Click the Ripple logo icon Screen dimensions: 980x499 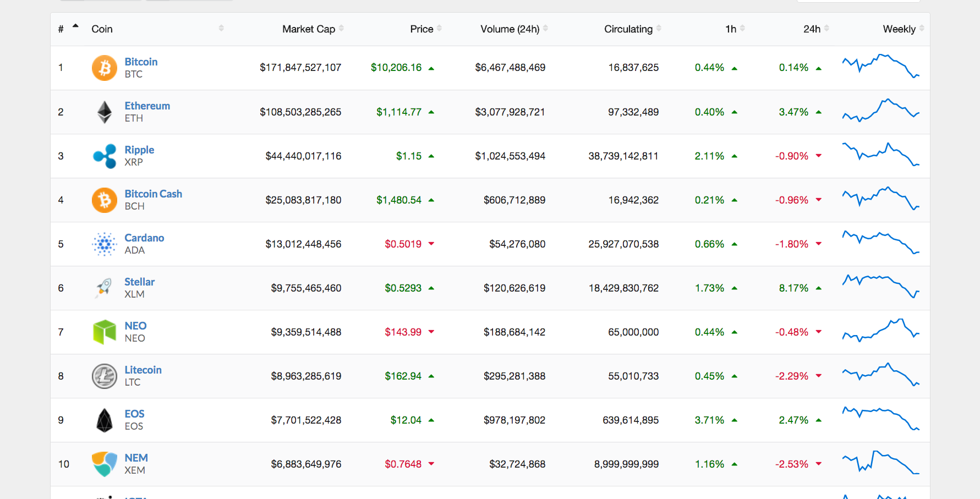pyautogui.click(x=104, y=156)
